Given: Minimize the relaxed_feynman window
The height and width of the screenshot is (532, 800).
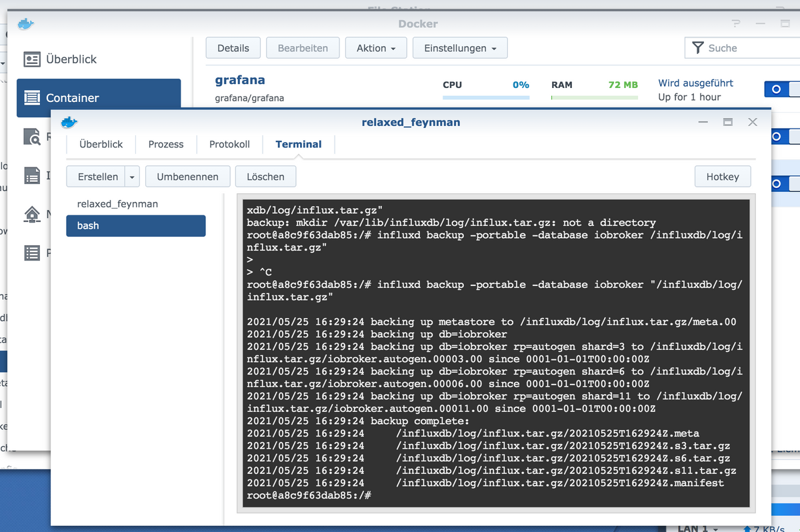Looking at the screenshot, I should tap(703, 122).
